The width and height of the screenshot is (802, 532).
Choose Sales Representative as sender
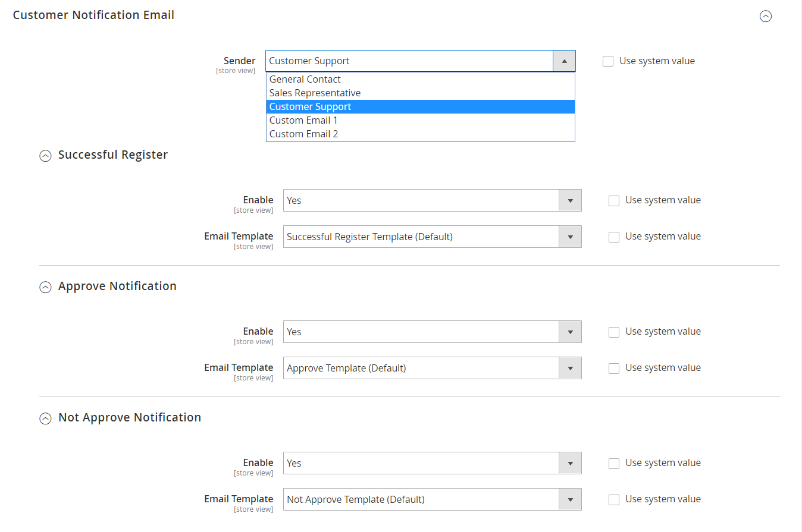point(315,93)
